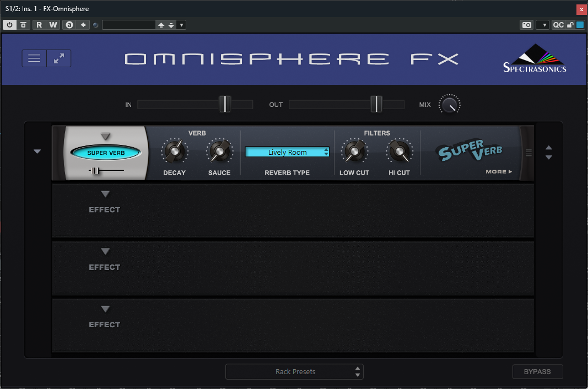This screenshot has height=389, width=588.
Task: Open the Lively Room reverb type dropdown
Action: pyautogui.click(x=287, y=152)
